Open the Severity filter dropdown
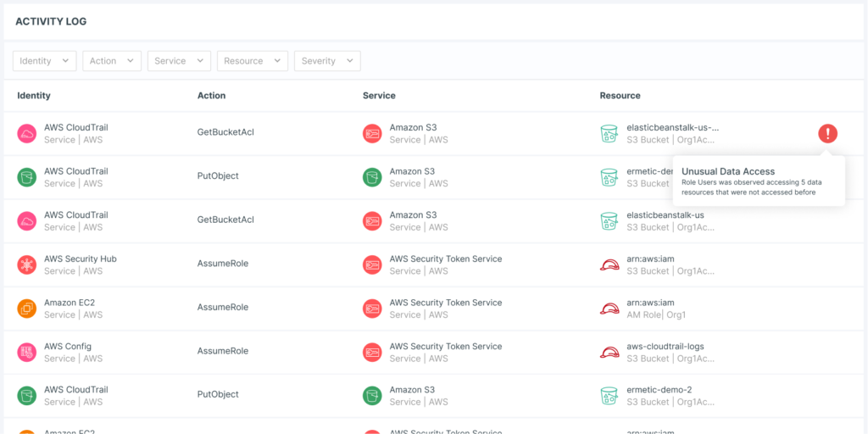Image resolution: width=868 pixels, height=434 pixels. pos(327,61)
